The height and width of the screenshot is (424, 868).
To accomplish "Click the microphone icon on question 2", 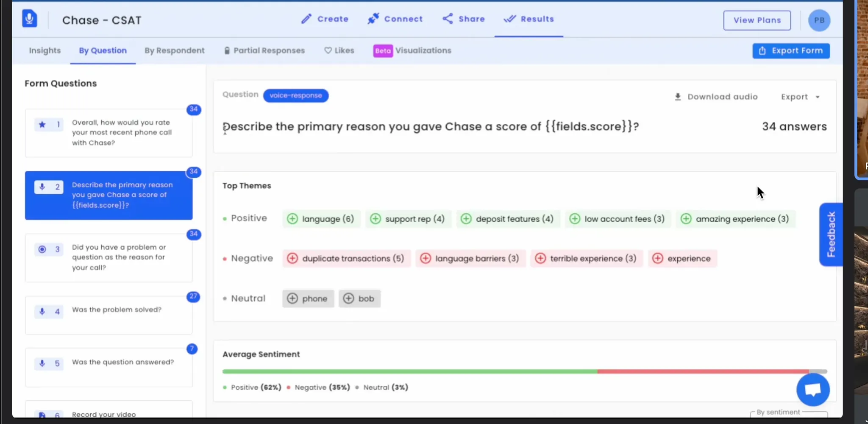I will point(42,187).
